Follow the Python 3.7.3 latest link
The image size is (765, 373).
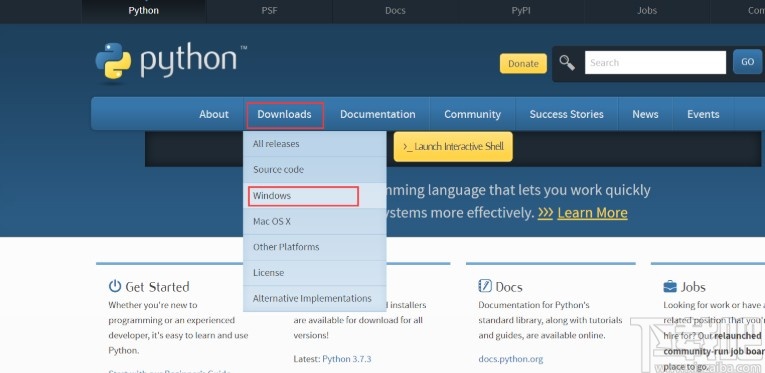coord(346,359)
